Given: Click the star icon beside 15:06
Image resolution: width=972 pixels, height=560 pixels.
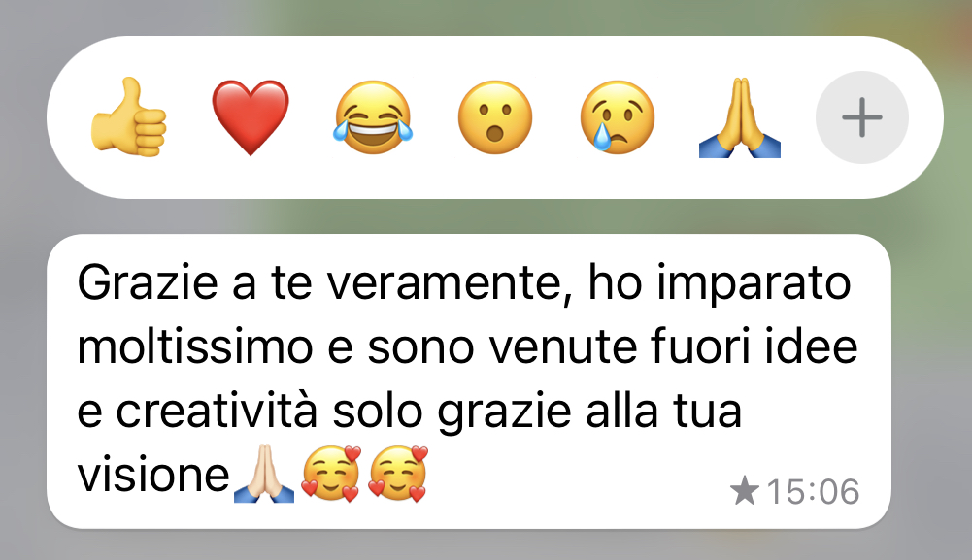Looking at the screenshot, I should tap(745, 491).
